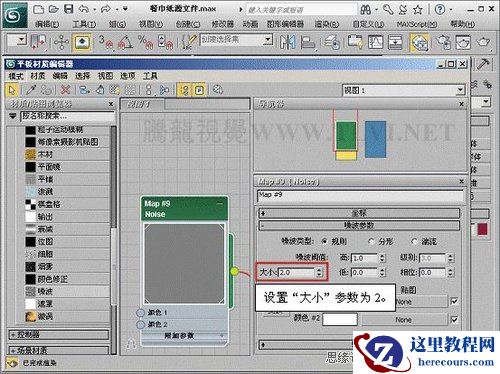
Task: Open the 模式 menu in Slate editor
Action: click(x=16, y=76)
